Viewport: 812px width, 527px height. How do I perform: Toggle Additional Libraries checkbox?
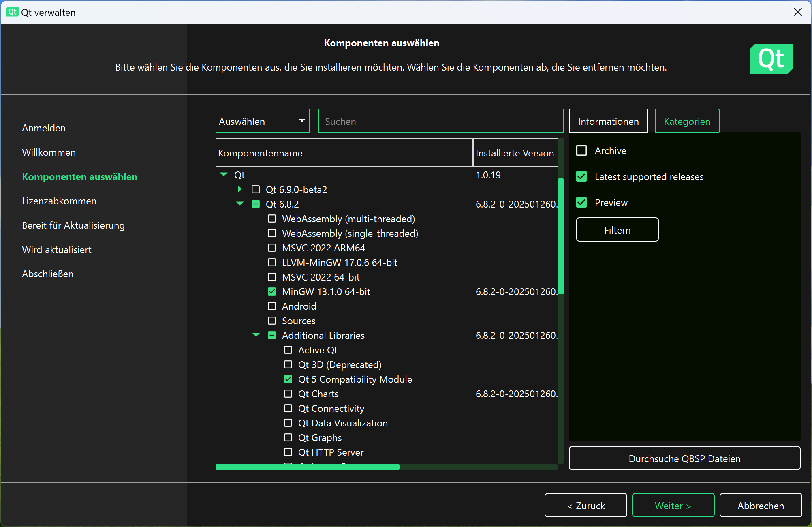272,336
